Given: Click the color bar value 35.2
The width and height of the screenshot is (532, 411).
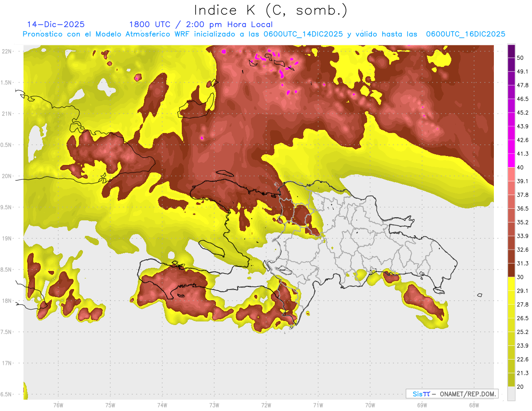Looking at the screenshot, I should tap(523, 222).
